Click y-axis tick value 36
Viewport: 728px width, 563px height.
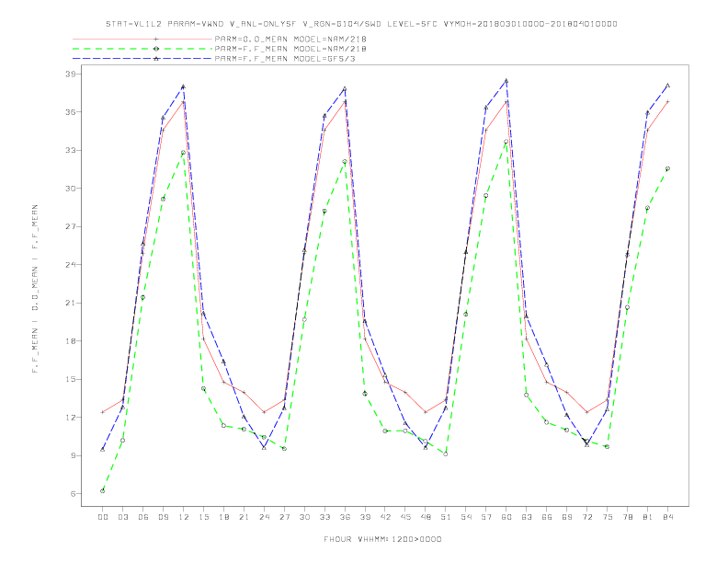tap(70, 112)
